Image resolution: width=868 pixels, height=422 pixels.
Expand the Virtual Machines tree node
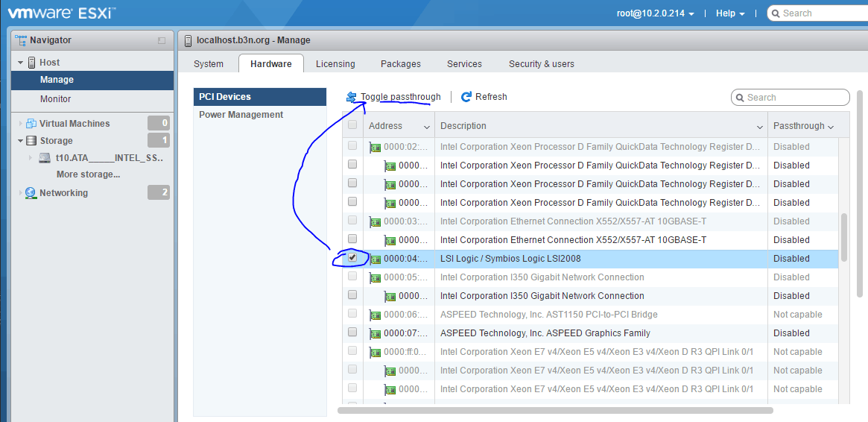[20, 124]
